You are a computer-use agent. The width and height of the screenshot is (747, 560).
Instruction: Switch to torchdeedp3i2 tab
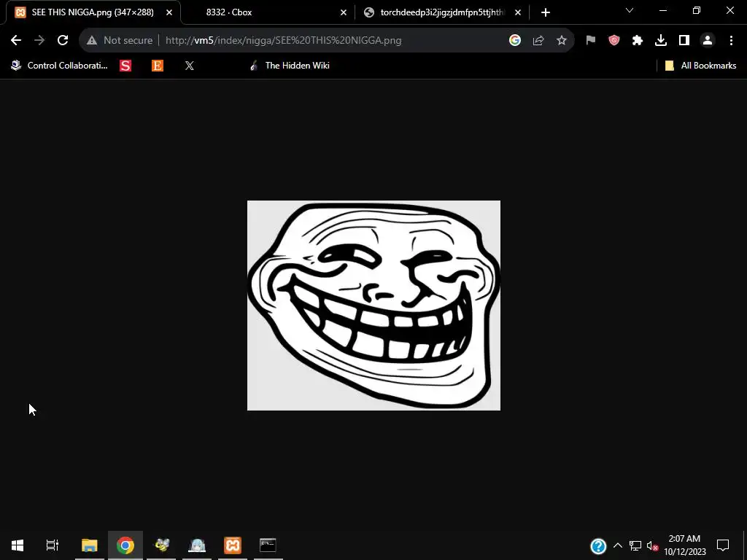(442, 12)
